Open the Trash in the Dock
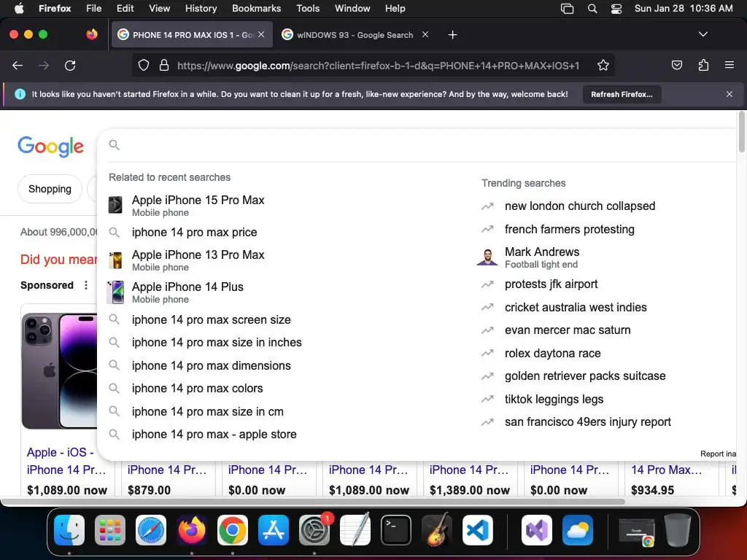747x560 pixels. pyautogui.click(x=678, y=529)
